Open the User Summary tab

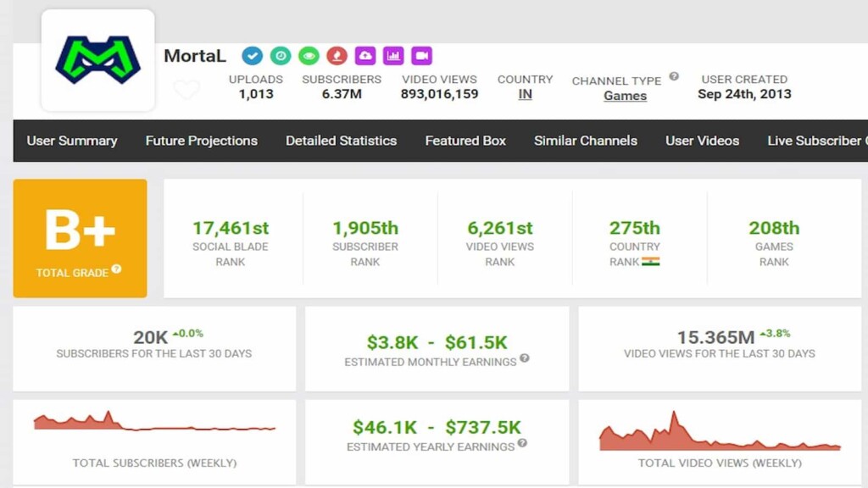72,141
